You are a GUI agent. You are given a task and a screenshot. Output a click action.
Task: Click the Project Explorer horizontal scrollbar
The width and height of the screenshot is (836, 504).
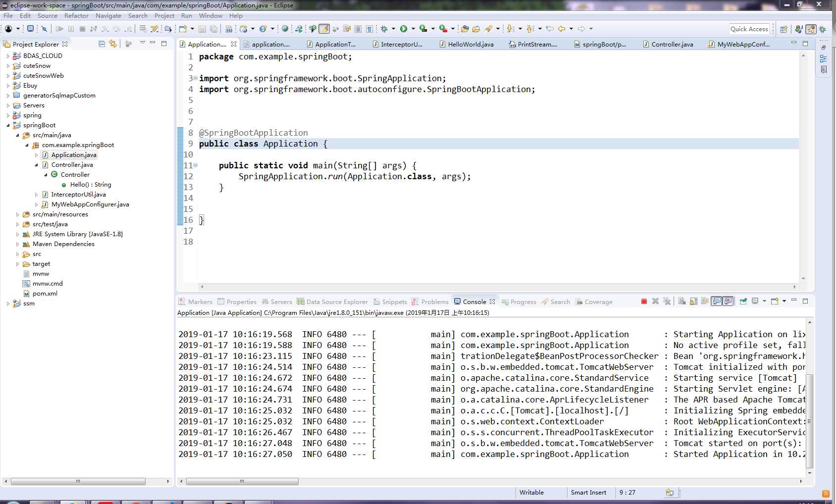[x=78, y=481]
